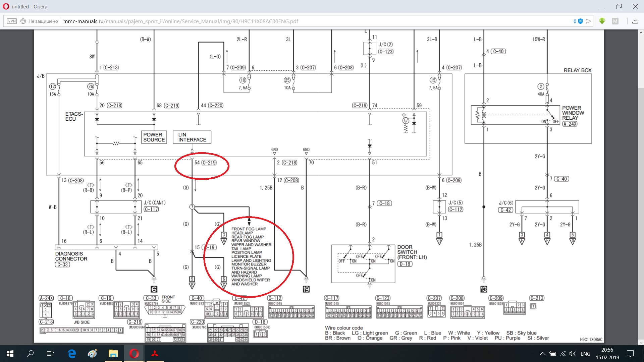Open the Action Center notification icon

(x=630, y=354)
